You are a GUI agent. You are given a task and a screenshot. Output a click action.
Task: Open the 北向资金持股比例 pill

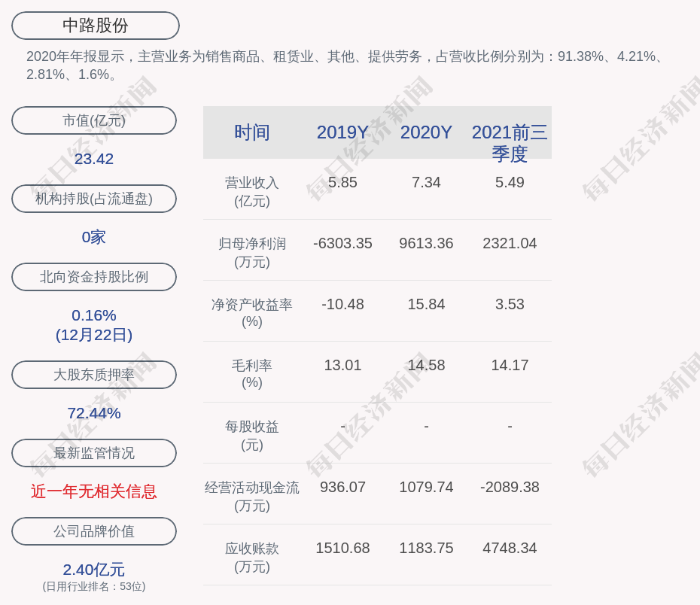[x=94, y=277]
